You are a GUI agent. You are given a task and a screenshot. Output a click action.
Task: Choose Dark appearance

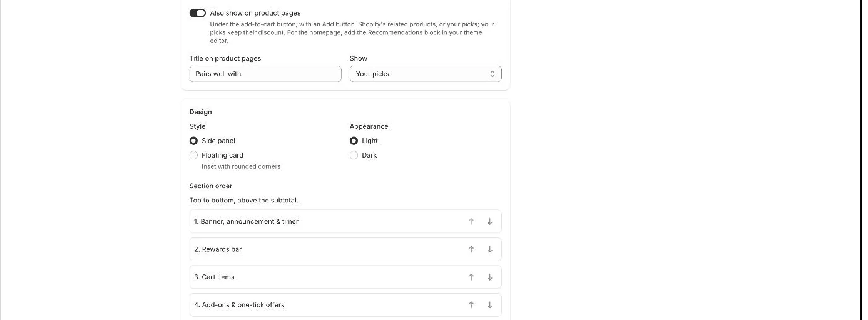pos(354,155)
